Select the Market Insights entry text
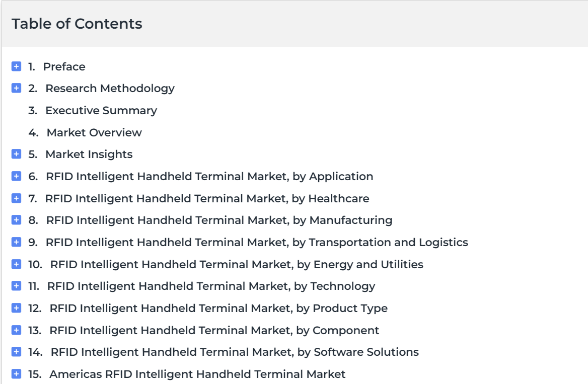 pyautogui.click(x=89, y=155)
